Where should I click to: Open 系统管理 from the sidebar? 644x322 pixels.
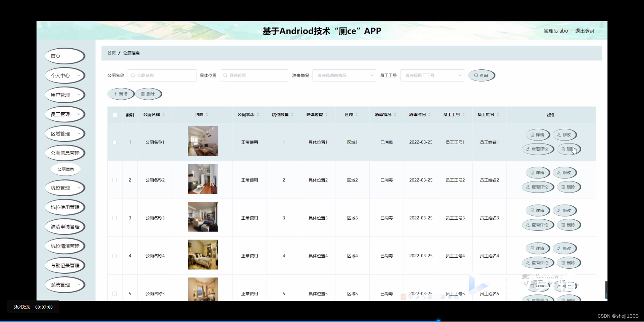pyautogui.click(x=64, y=285)
